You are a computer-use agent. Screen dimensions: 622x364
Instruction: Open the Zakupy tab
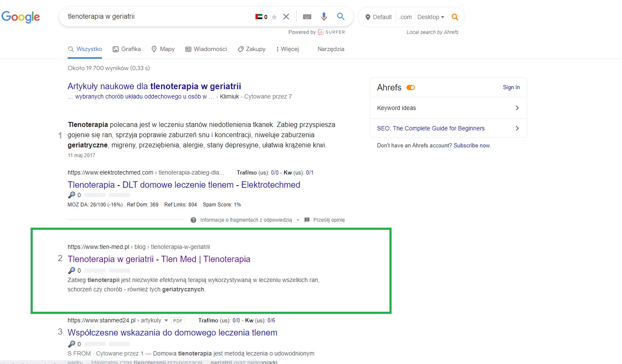tap(252, 49)
